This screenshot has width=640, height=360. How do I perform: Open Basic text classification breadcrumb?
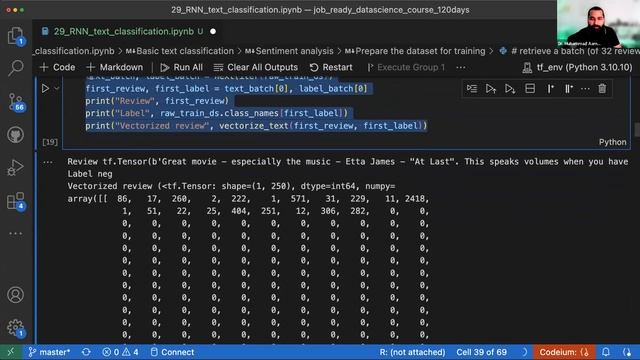coord(180,51)
